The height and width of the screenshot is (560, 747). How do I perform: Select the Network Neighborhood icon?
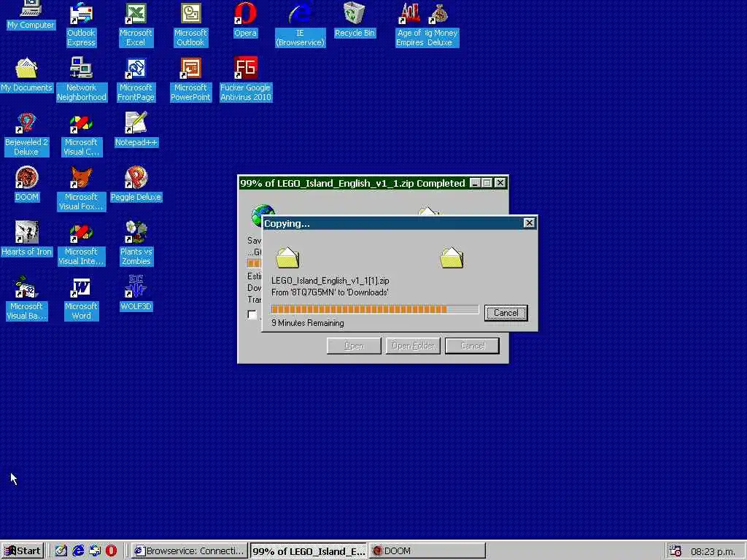pos(82,79)
